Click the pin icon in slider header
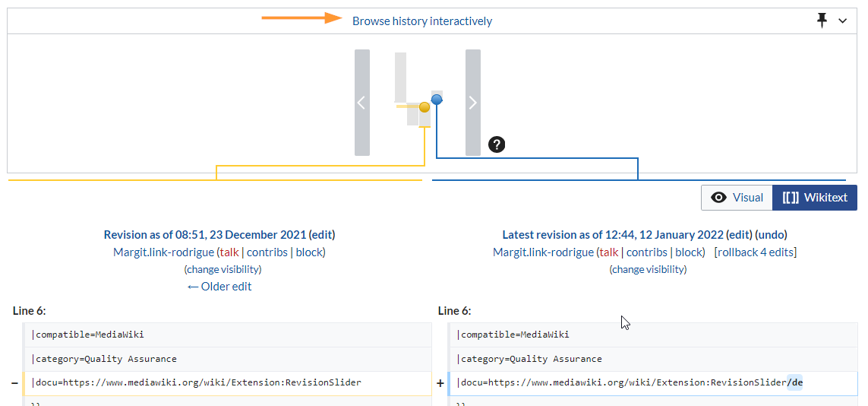 pos(822,21)
